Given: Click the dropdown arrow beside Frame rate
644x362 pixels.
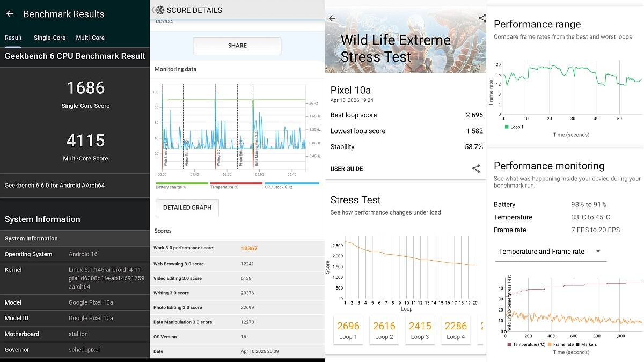Looking at the screenshot, I should pos(598,252).
